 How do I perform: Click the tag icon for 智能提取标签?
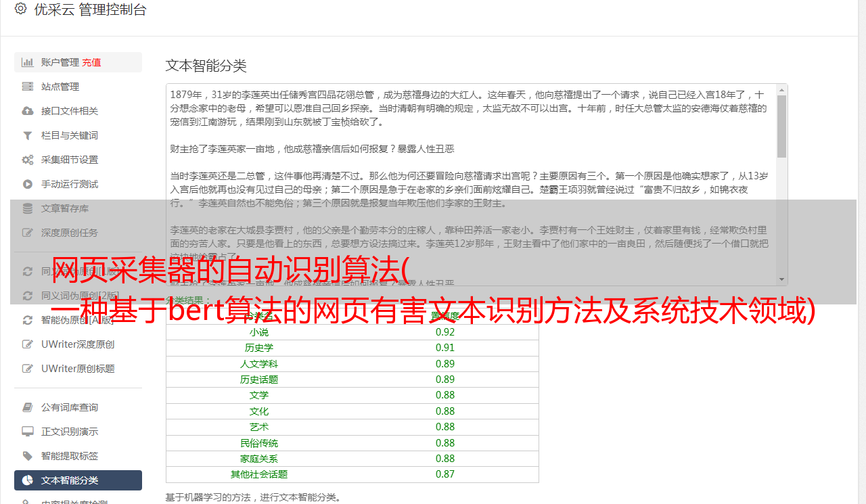click(28, 456)
